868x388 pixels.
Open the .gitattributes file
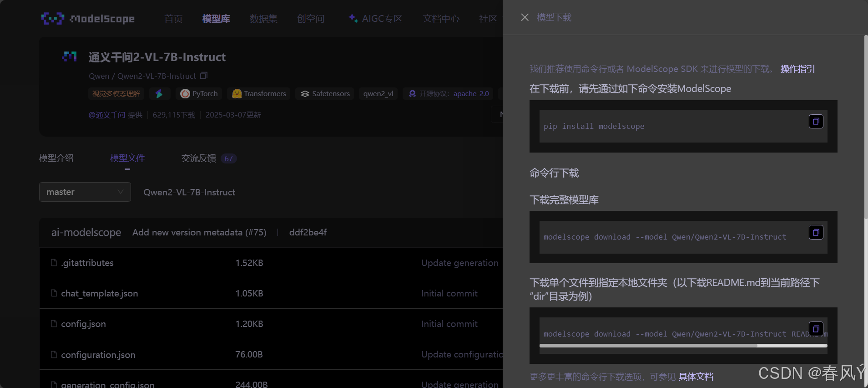[x=87, y=263]
